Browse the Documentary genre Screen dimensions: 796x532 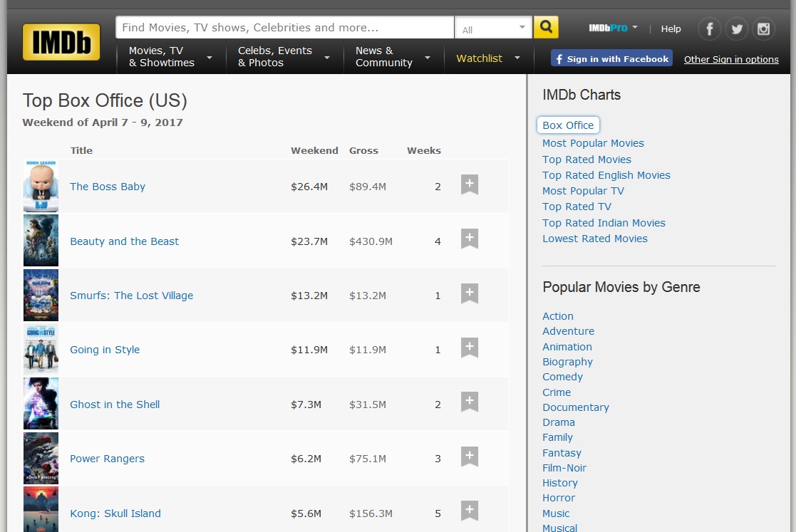[576, 408]
